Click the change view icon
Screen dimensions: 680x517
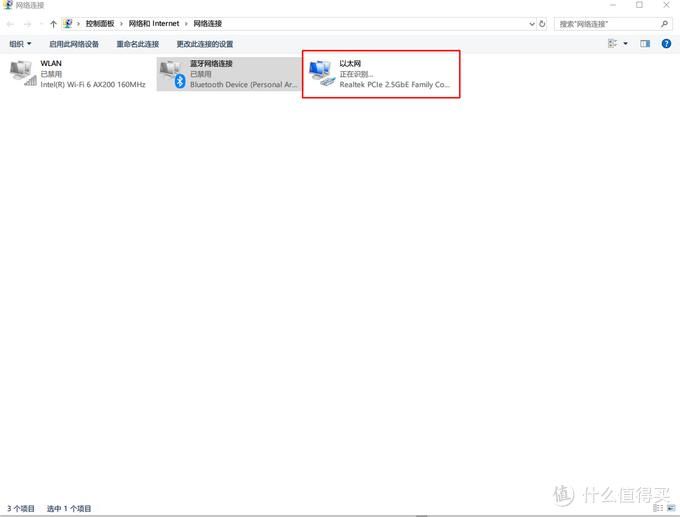[x=612, y=43]
